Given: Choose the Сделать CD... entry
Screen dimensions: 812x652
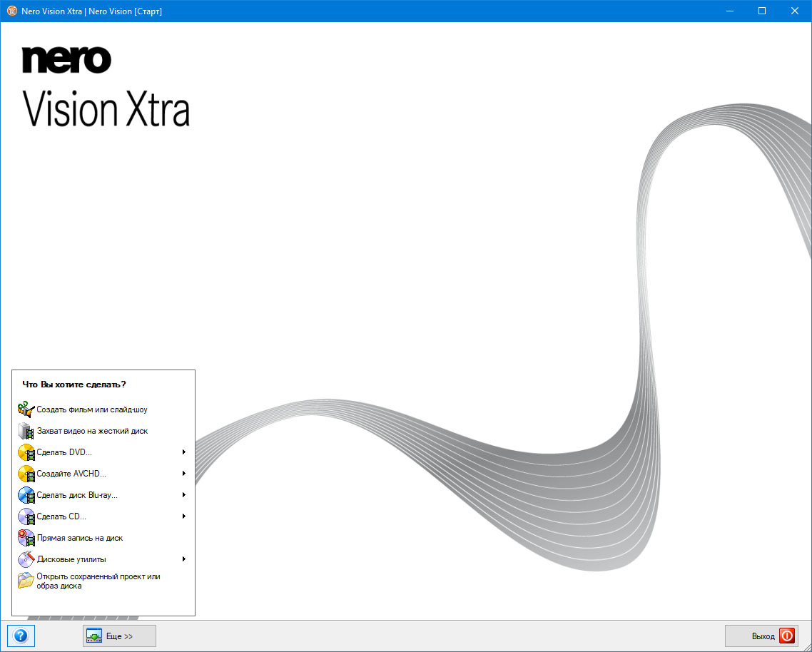Looking at the screenshot, I should click(61, 517).
